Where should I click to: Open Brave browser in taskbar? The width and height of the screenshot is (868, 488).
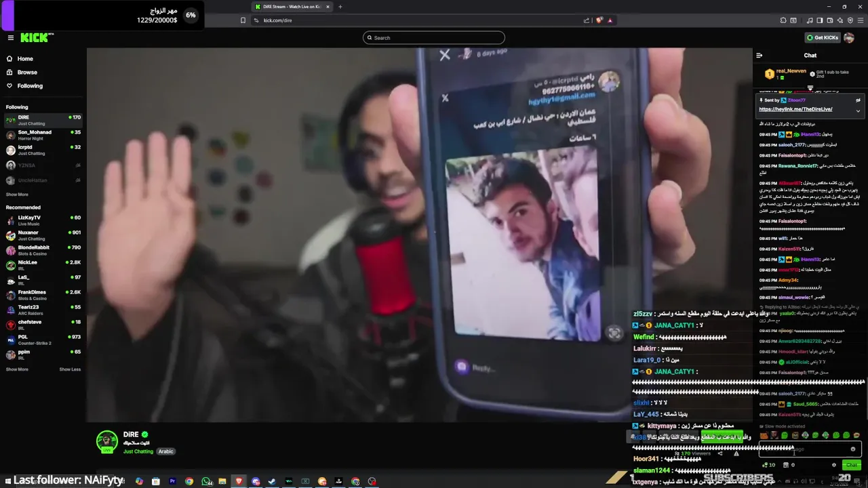pos(239,481)
